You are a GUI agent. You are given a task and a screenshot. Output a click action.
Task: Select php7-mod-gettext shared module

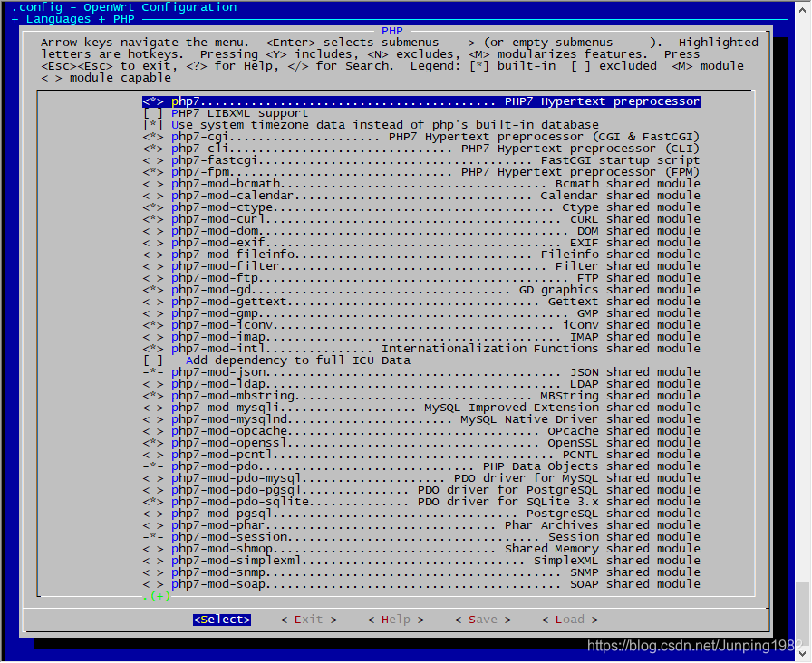pos(421,302)
